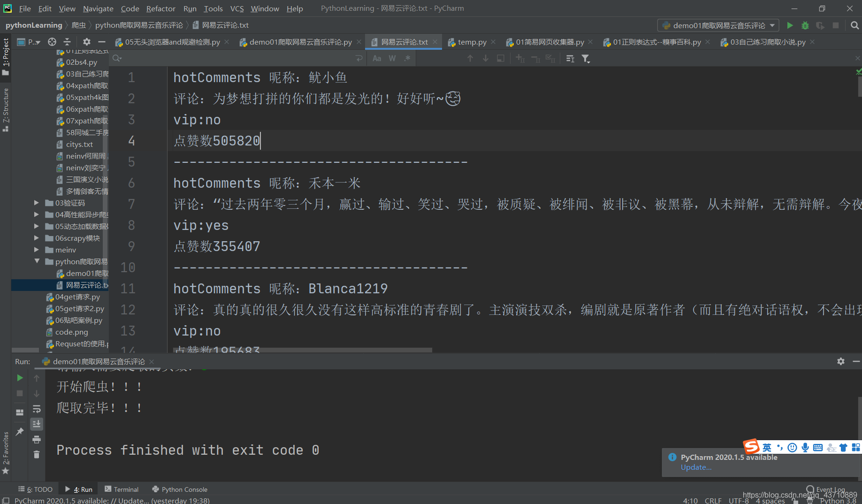Change CRLF line separator in status bar
Image resolution: width=862 pixels, height=504 pixels.
tap(713, 501)
